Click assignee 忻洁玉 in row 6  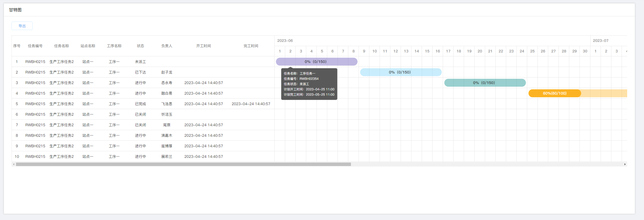[x=167, y=114]
